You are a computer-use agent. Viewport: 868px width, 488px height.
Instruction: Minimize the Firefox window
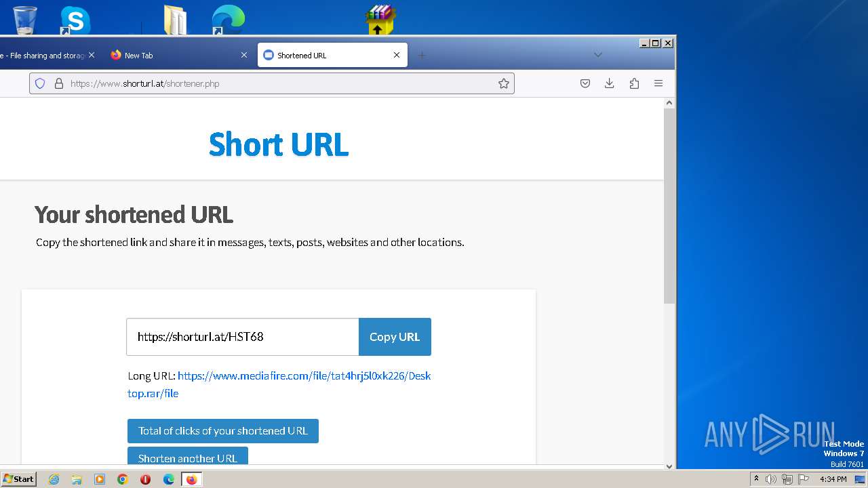644,43
